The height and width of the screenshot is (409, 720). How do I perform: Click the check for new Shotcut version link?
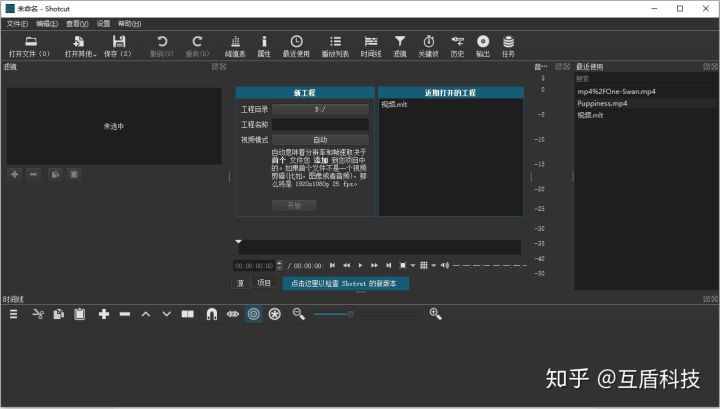click(345, 283)
